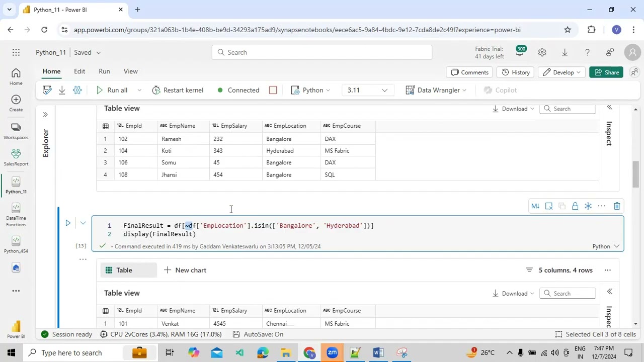This screenshot has height=362, width=644.
Task: Select the Table tab in output
Action: coord(128,270)
